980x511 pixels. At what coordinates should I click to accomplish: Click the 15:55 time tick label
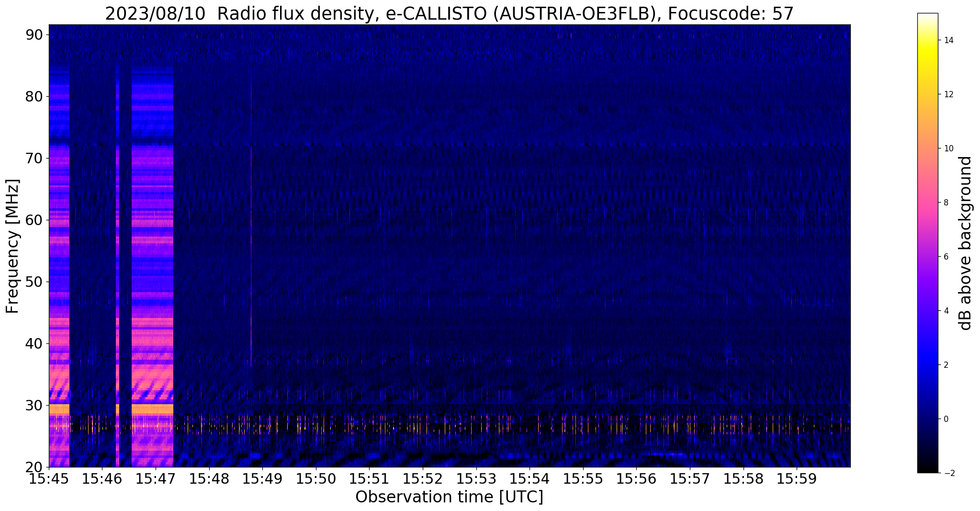[x=583, y=479]
